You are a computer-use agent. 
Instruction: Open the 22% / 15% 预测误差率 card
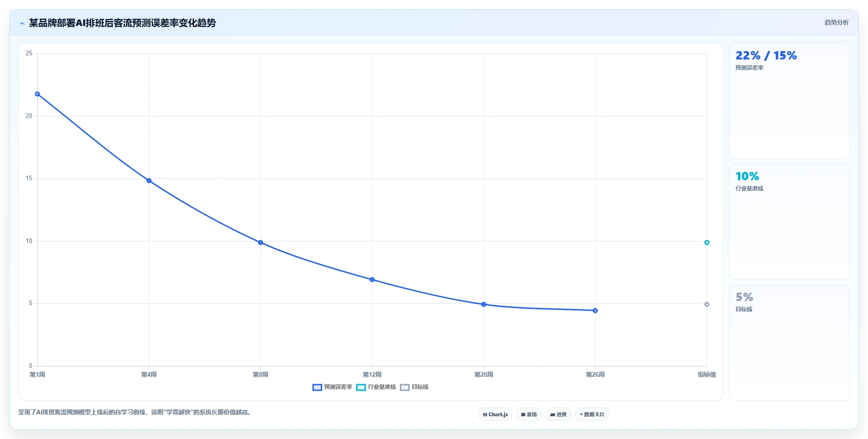pos(789,101)
